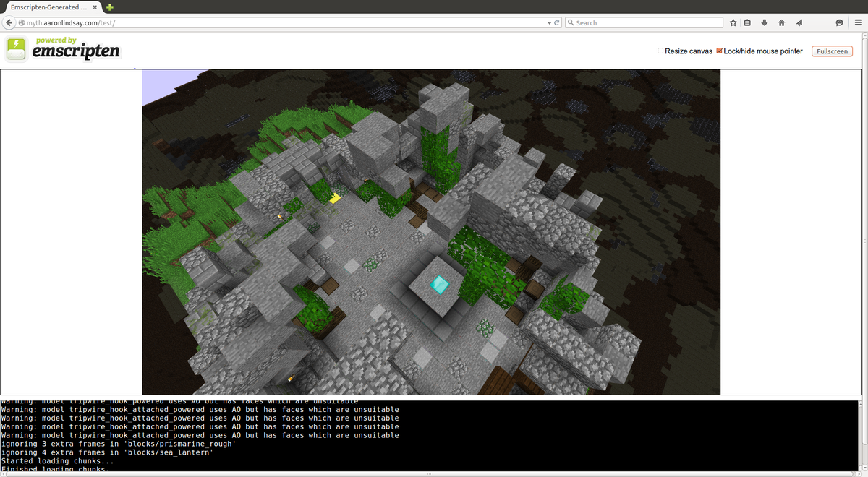Click the cyan diamond block in the canvas
Image resolution: width=868 pixels, height=477 pixels.
click(x=439, y=284)
